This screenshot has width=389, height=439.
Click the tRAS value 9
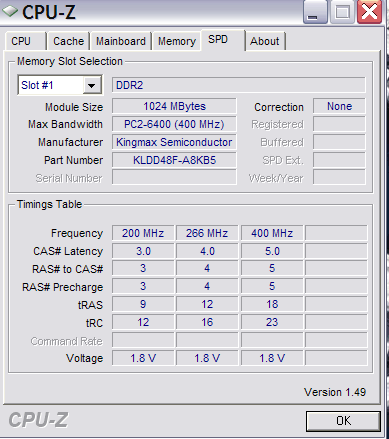143,304
